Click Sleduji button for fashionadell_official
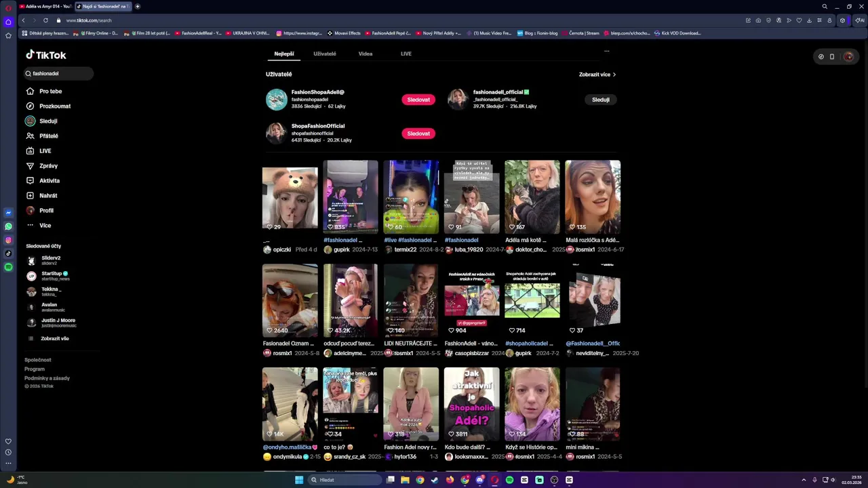 601,100
